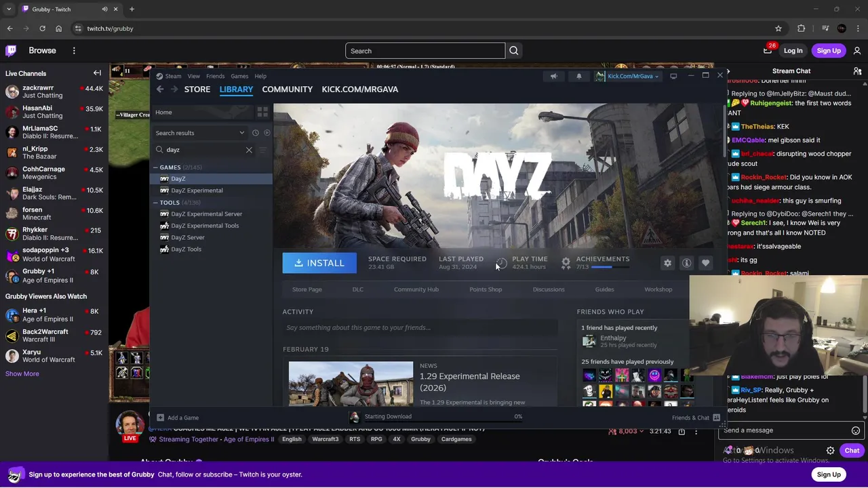Screen dimensions: 868x488
Task: Open Steam notifications bell
Action: (x=578, y=76)
